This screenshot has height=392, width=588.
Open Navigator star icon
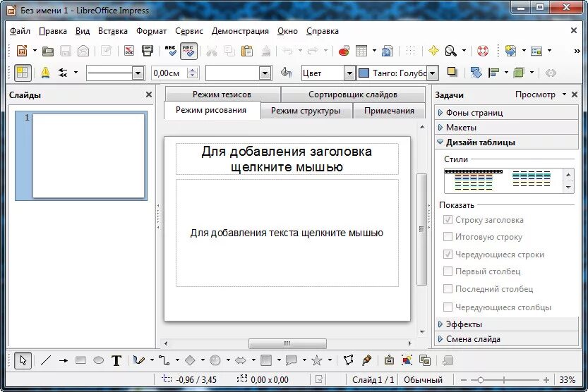433,51
